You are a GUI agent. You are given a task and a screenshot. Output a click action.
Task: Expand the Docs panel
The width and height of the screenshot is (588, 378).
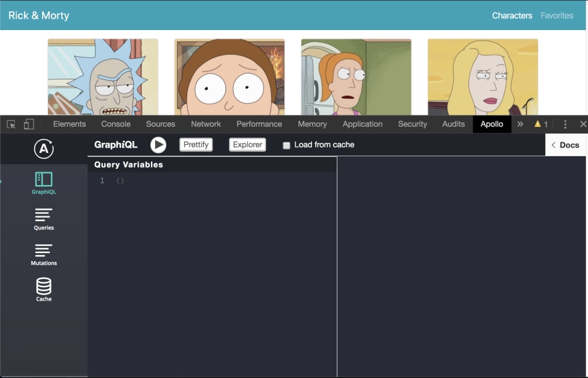(565, 145)
